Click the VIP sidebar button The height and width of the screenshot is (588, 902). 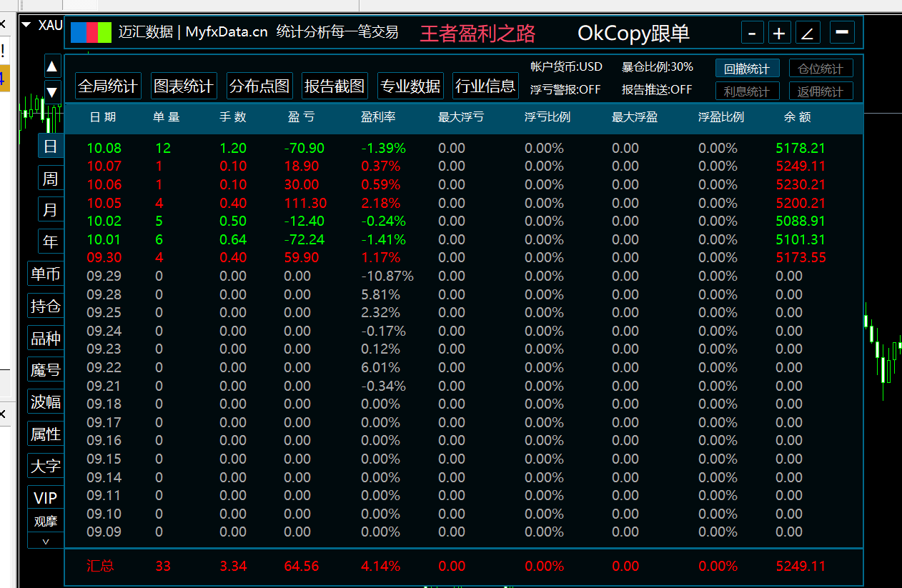[46, 498]
